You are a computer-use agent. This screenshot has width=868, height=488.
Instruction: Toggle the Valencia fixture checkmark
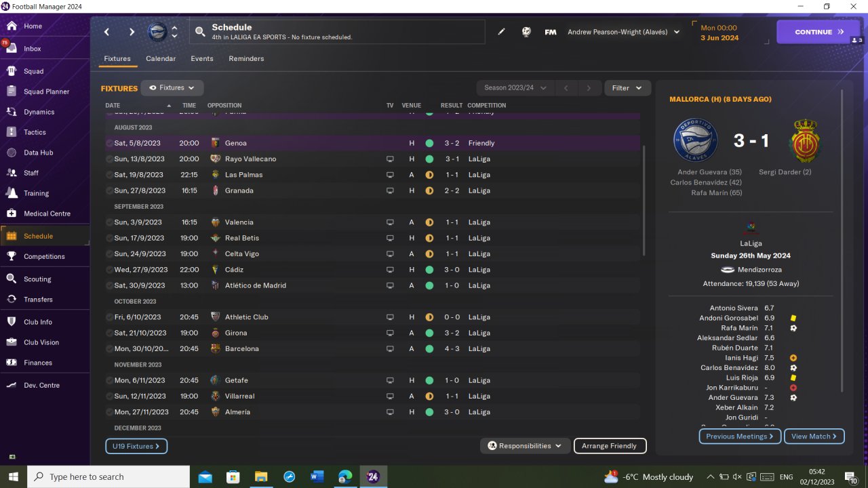tap(110, 222)
